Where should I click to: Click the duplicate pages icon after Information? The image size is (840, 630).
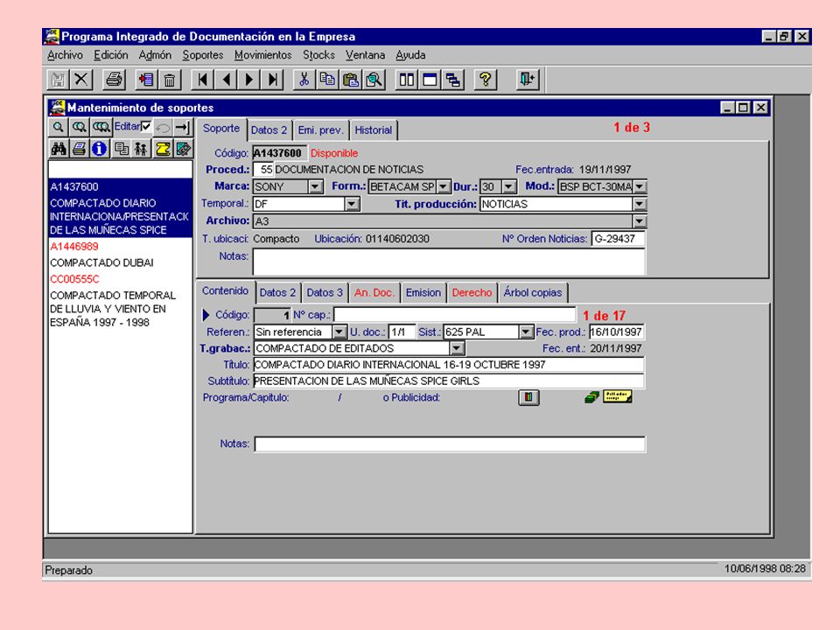pyautogui.click(x=122, y=149)
